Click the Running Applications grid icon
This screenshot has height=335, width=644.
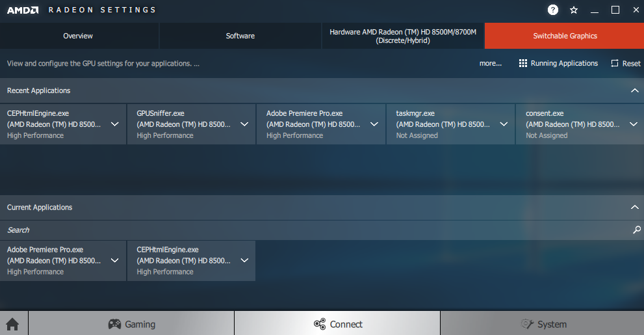[x=523, y=63]
